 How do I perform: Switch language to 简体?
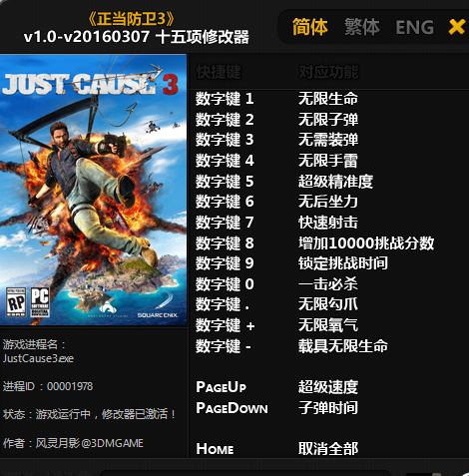tap(310, 27)
